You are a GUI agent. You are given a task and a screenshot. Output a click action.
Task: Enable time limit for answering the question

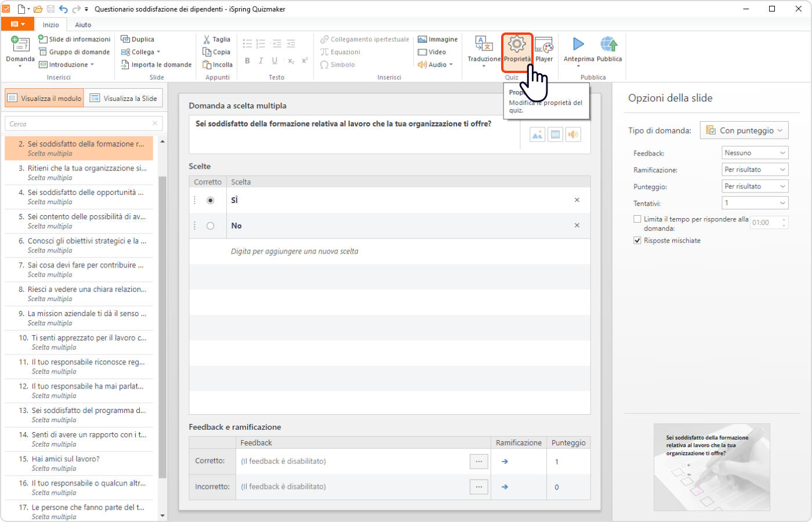[x=637, y=219]
